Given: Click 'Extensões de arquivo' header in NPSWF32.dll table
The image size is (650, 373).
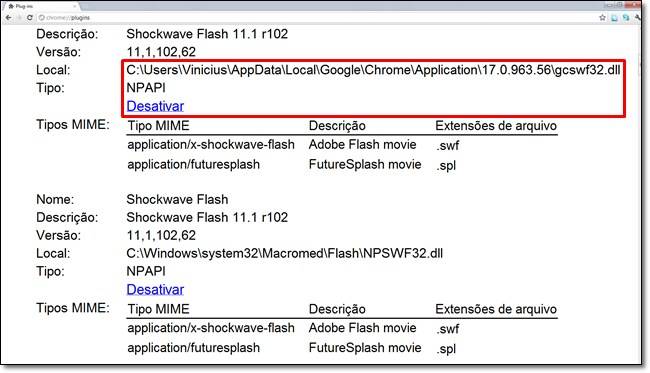Looking at the screenshot, I should [496, 309].
